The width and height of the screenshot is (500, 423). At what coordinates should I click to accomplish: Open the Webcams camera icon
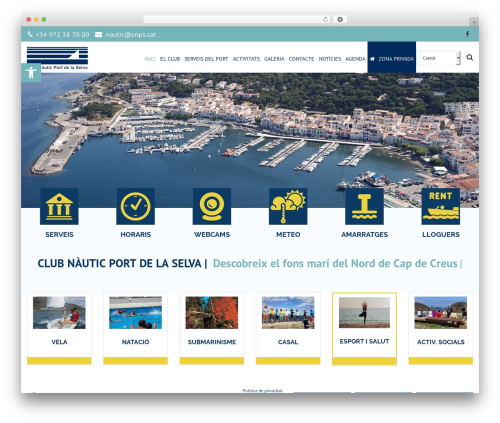tap(212, 206)
